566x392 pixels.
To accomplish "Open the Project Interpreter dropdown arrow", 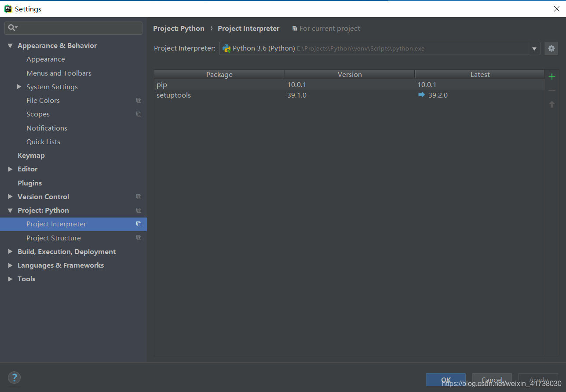I will 534,49.
